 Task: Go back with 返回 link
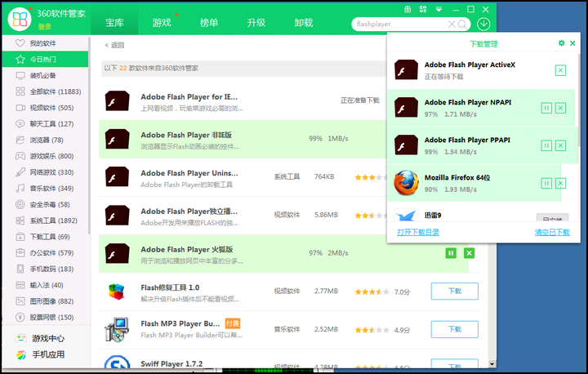[114, 45]
